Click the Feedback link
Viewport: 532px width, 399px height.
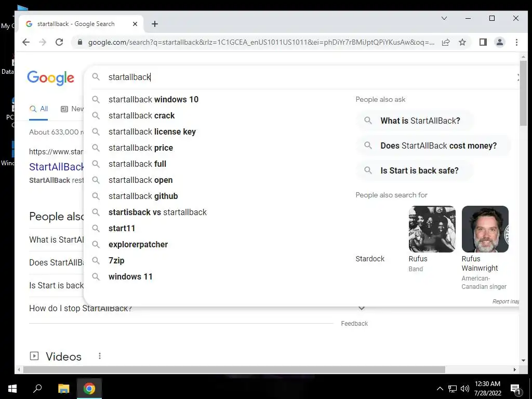point(354,324)
